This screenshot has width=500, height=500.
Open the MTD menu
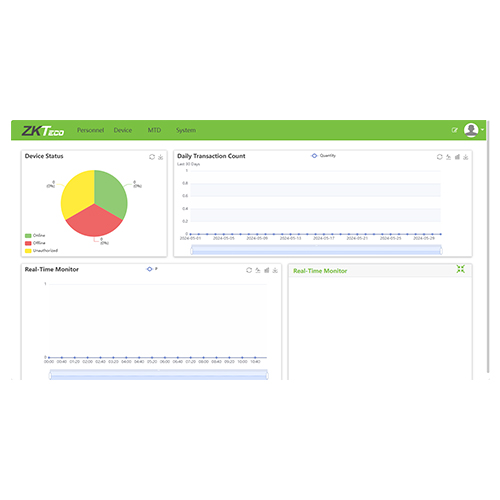pyautogui.click(x=154, y=130)
